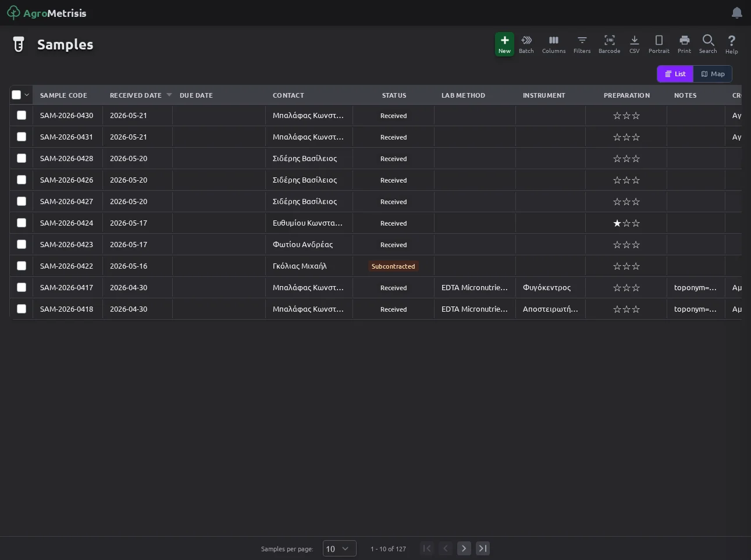
Task: Toggle the Received Date sort arrow
Action: 169,95
